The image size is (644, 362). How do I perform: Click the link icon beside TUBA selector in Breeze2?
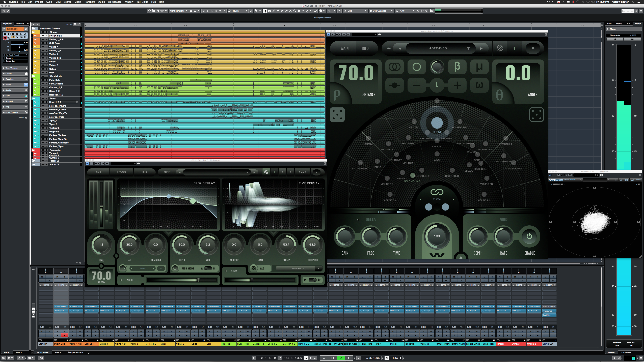pos(123,268)
